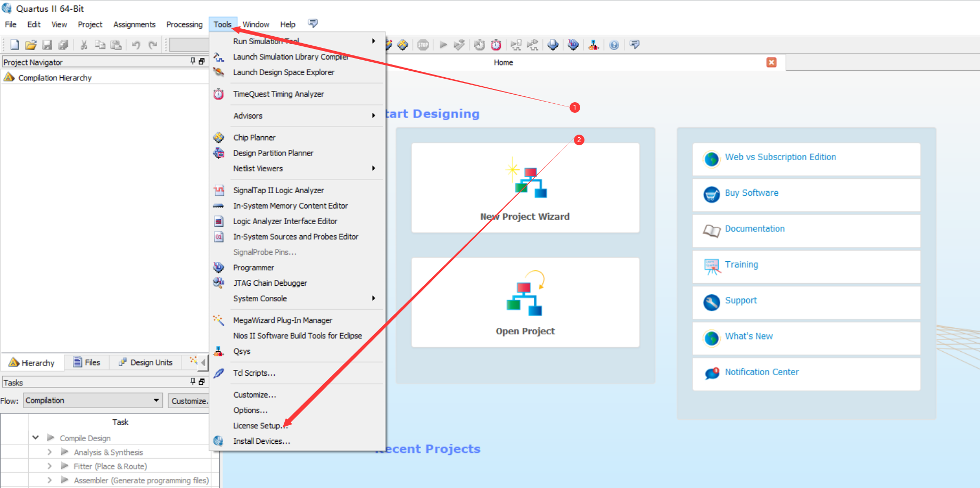Screen dimensions: 980x488
Task: Switch to the Design Units tab
Action: click(145, 362)
